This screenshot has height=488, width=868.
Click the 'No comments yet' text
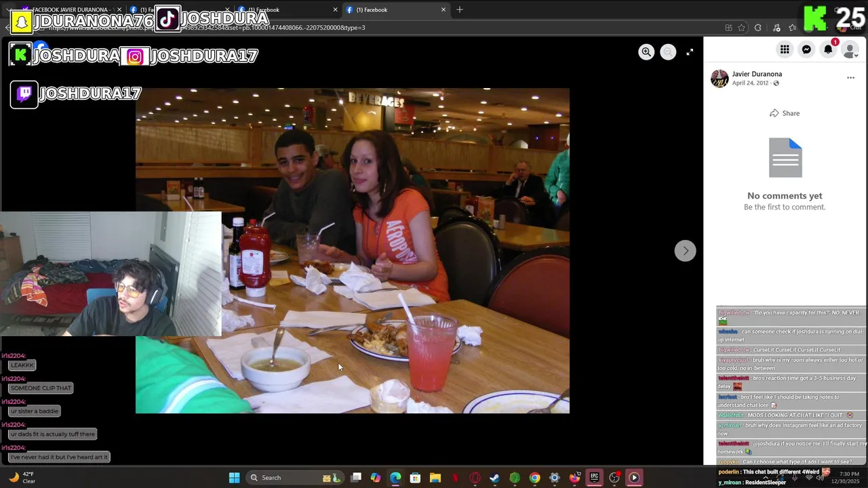[785, 196]
